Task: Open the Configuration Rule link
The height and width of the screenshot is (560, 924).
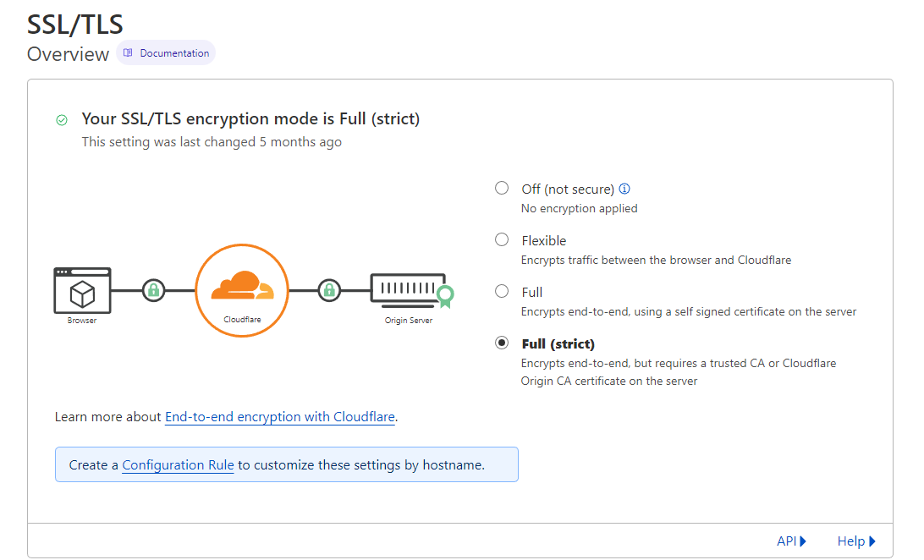Action: 178,465
